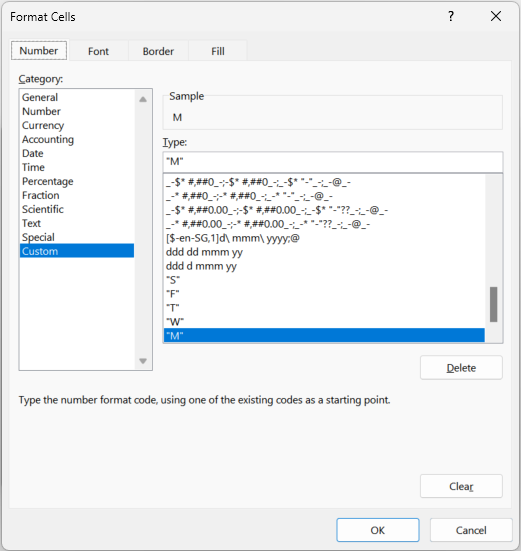Choose the Special category
Image resolution: width=521 pixels, height=551 pixels.
coord(77,237)
